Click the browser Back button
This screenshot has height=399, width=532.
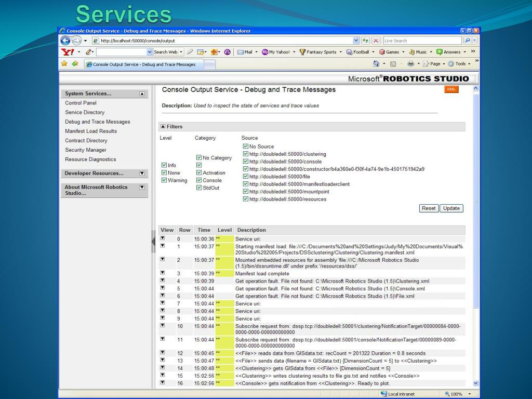pos(65,41)
